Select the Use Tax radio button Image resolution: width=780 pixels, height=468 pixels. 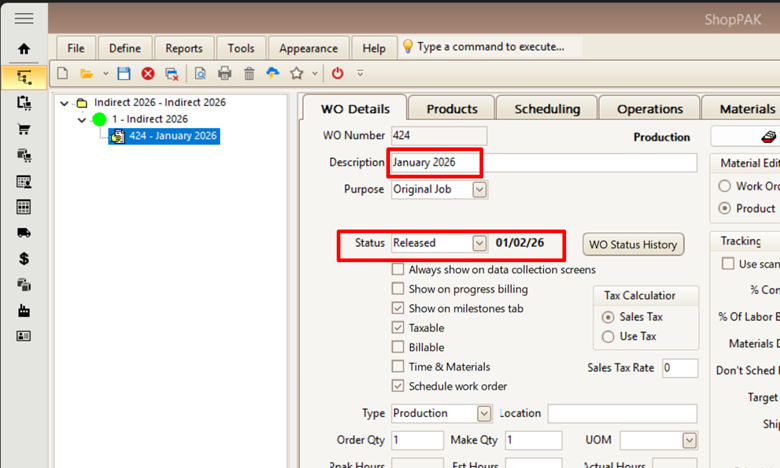(608, 337)
